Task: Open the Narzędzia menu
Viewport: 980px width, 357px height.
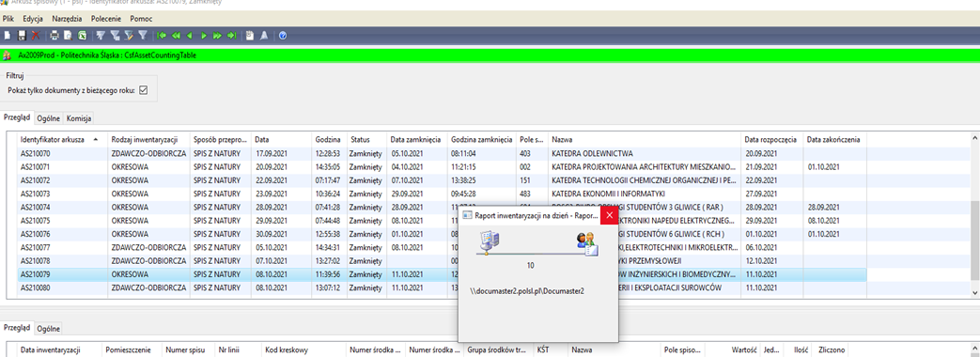Action: coord(67,19)
